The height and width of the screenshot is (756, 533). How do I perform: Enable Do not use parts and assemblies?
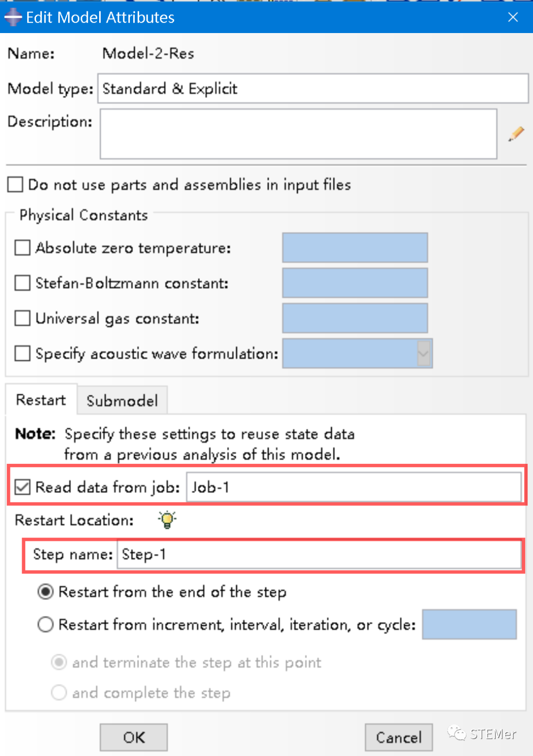coord(15,185)
